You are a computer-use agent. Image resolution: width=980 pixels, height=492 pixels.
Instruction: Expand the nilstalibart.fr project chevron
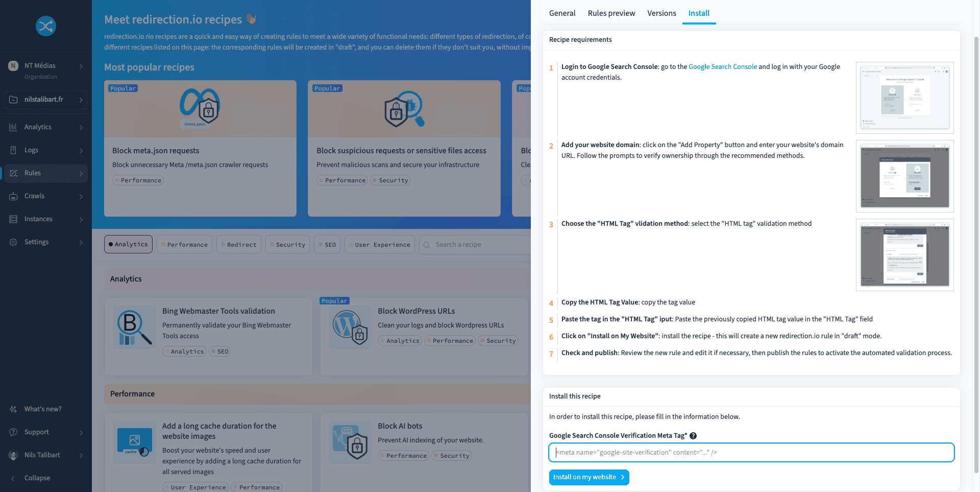[x=81, y=100]
